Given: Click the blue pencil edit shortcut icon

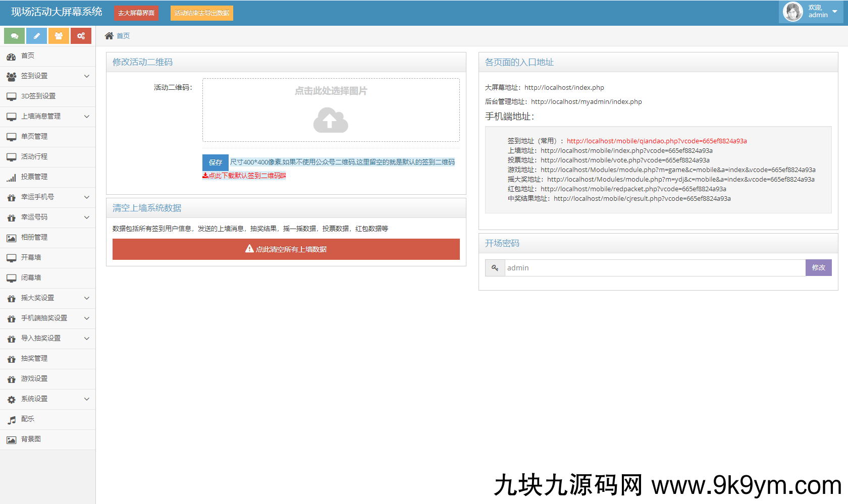Looking at the screenshot, I should [x=36, y=36].
